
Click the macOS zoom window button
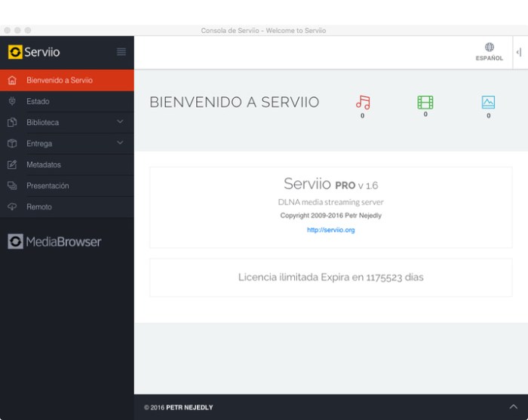tap(28, 30)
